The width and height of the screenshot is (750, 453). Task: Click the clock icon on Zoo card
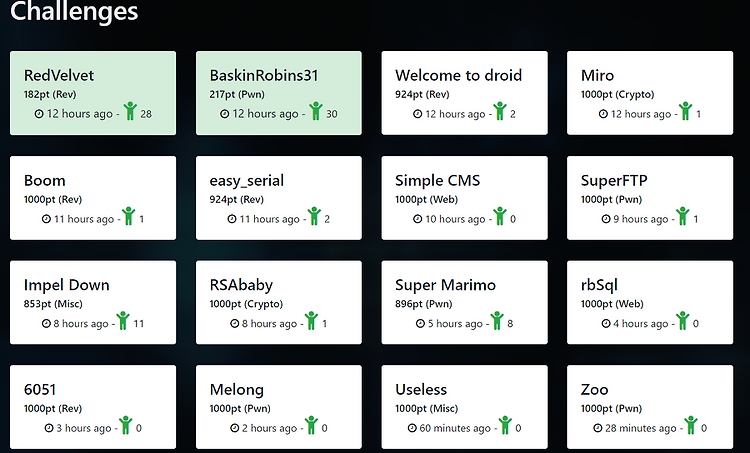coord(598,428)
